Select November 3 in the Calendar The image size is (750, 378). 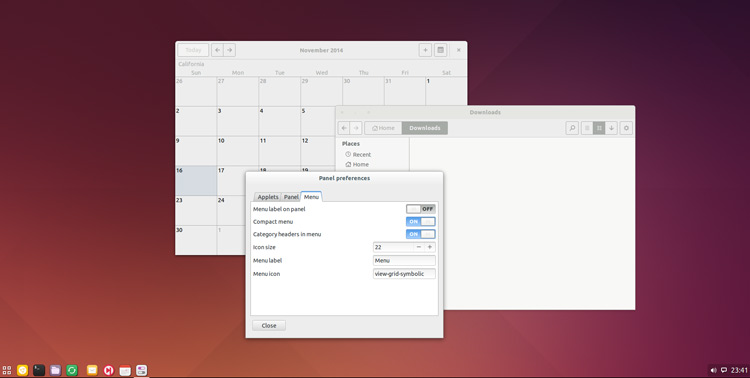238,121
